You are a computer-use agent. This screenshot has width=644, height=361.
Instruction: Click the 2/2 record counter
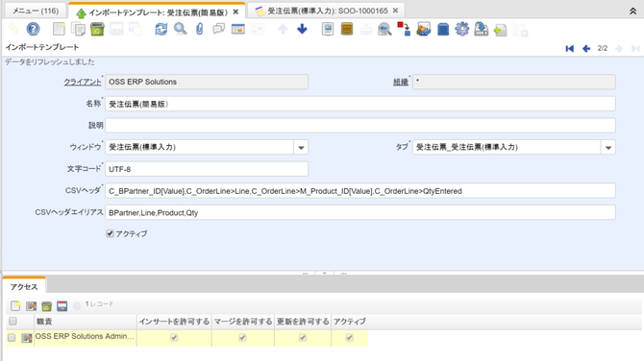click(x=603, y=48)
